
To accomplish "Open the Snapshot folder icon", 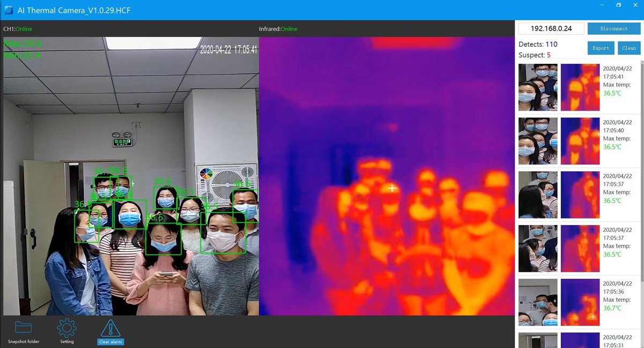I will 23,327.
